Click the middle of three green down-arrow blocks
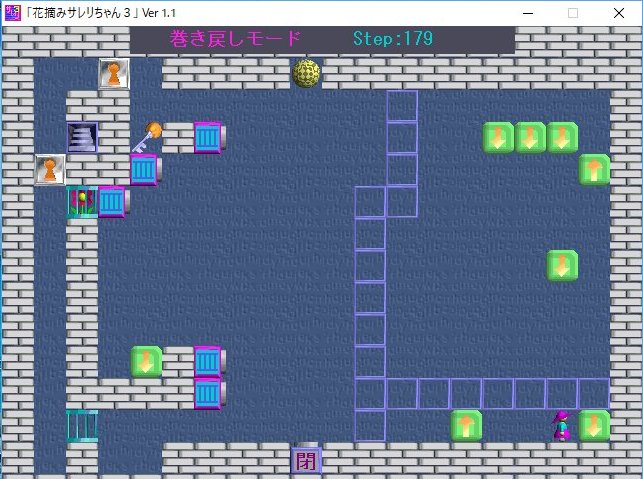Screen dimensions: 643x479 click(x=530, y=137)
